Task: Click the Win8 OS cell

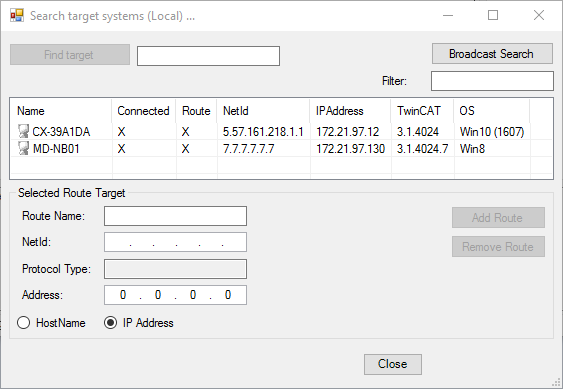Action: 473,149
